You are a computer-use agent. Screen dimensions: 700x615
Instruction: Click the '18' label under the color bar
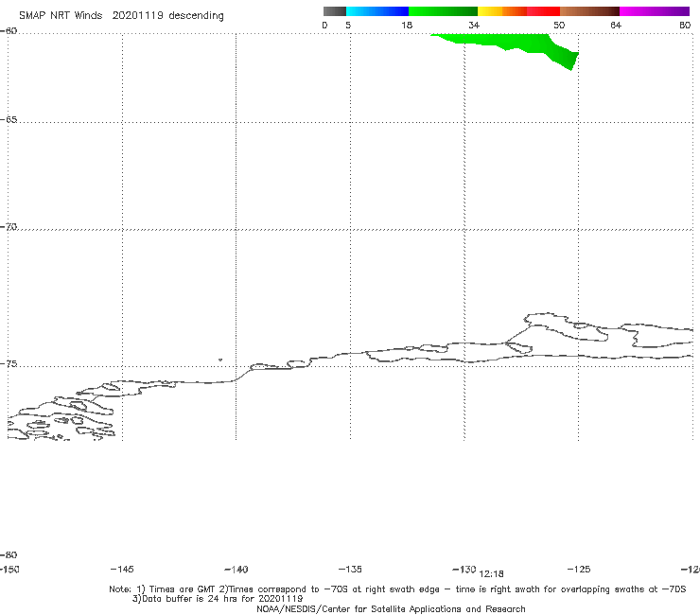407,25
